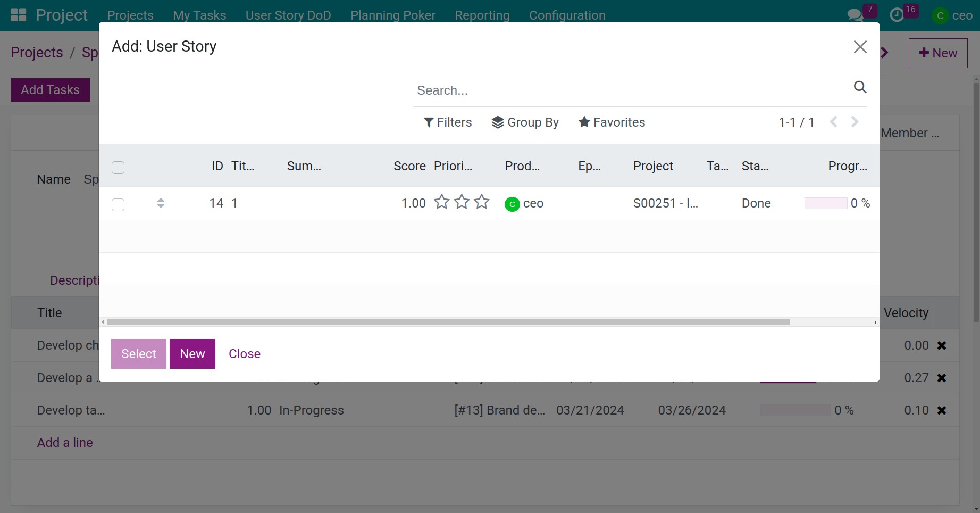The width and height of the screenshot is (980, 513).
Task: Click the dialog horizontal scrollbar
Action: point(448,322)
